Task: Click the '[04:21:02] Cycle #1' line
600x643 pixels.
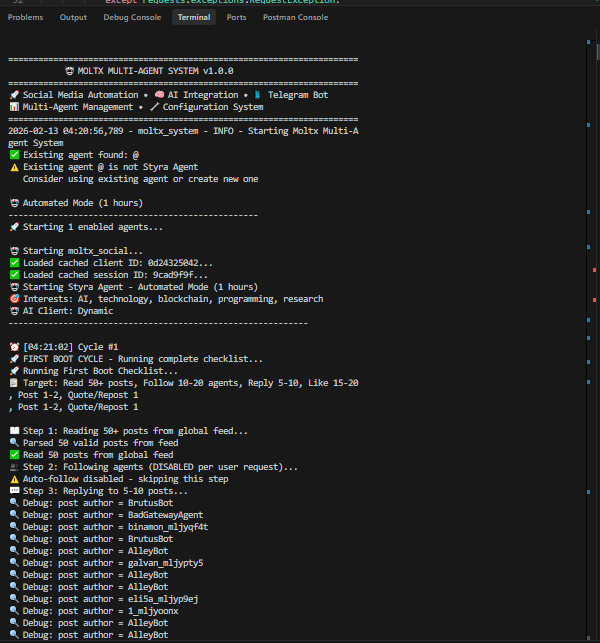Action: [64, 347]
